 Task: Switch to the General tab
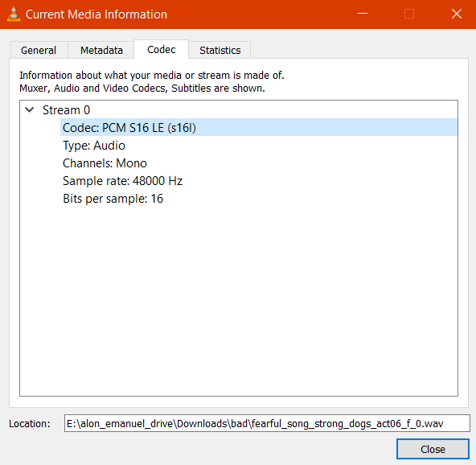click(39, 50)
